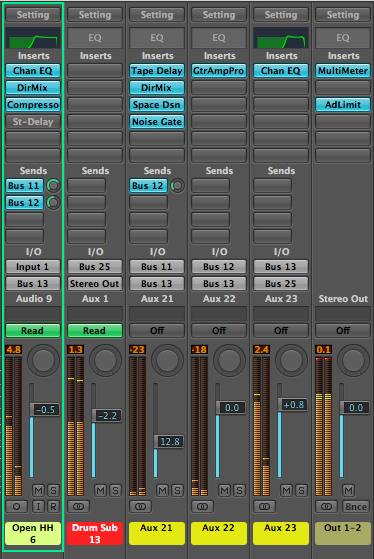Select the Drum Sub 13 name label
Image resolution: width=374 pixels, height=559 pixels.
(x=95, y=533)
